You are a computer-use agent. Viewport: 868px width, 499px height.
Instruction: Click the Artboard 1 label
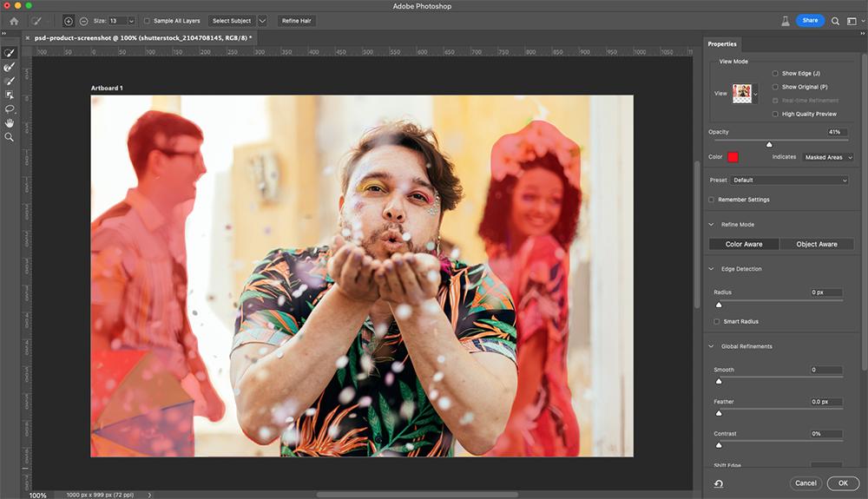[x=107, y=88]
